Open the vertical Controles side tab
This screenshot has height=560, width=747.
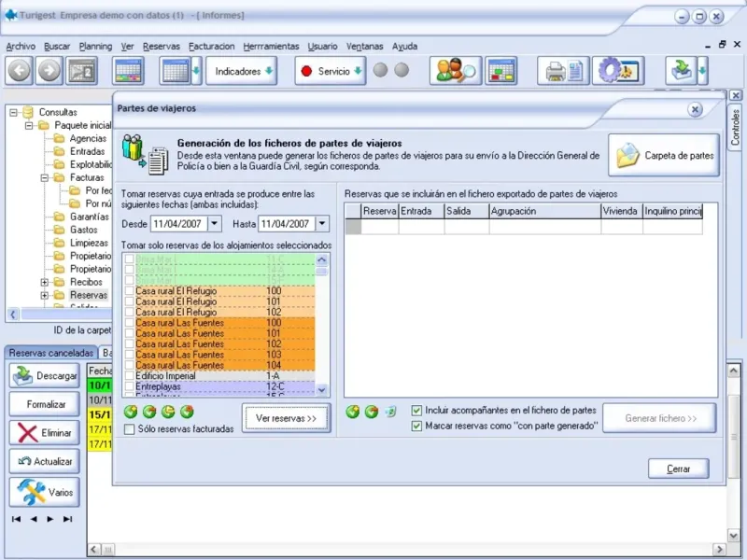735,127
